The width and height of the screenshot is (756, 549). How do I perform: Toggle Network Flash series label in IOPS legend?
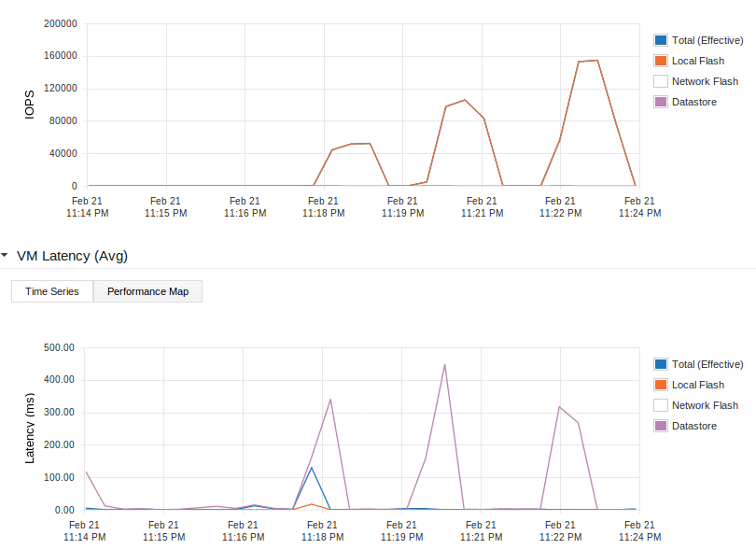(705, 81)
